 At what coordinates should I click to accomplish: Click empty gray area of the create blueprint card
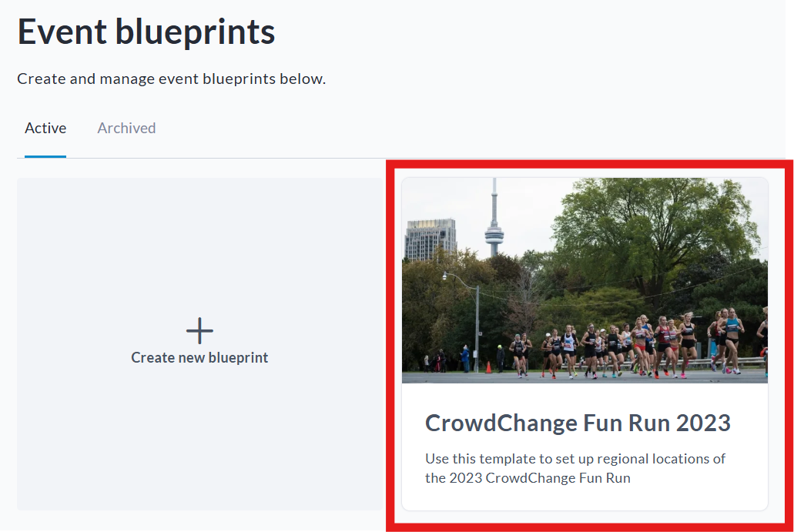(116, 447)
